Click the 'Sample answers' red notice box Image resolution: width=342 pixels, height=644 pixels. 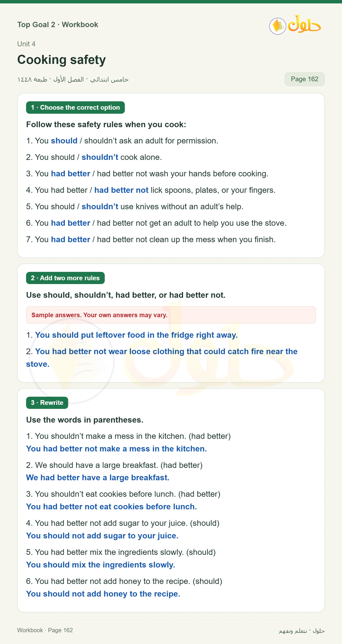(171, 315)
